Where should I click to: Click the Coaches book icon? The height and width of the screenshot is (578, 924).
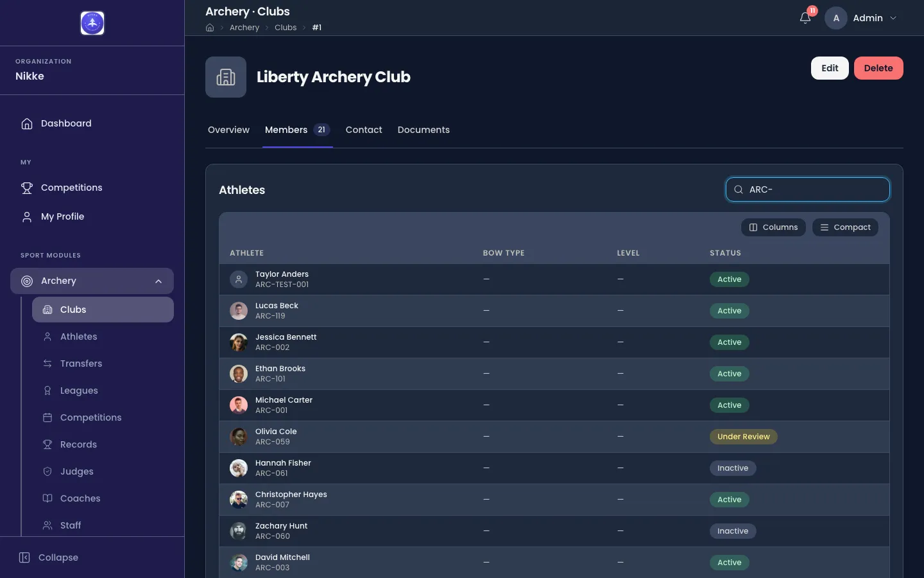click(x=47, y=498)
